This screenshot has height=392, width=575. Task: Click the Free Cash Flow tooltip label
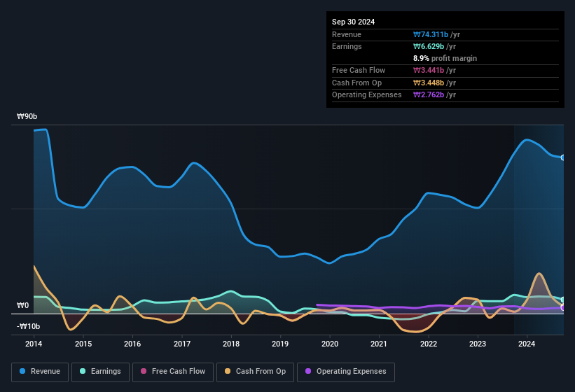359,70
